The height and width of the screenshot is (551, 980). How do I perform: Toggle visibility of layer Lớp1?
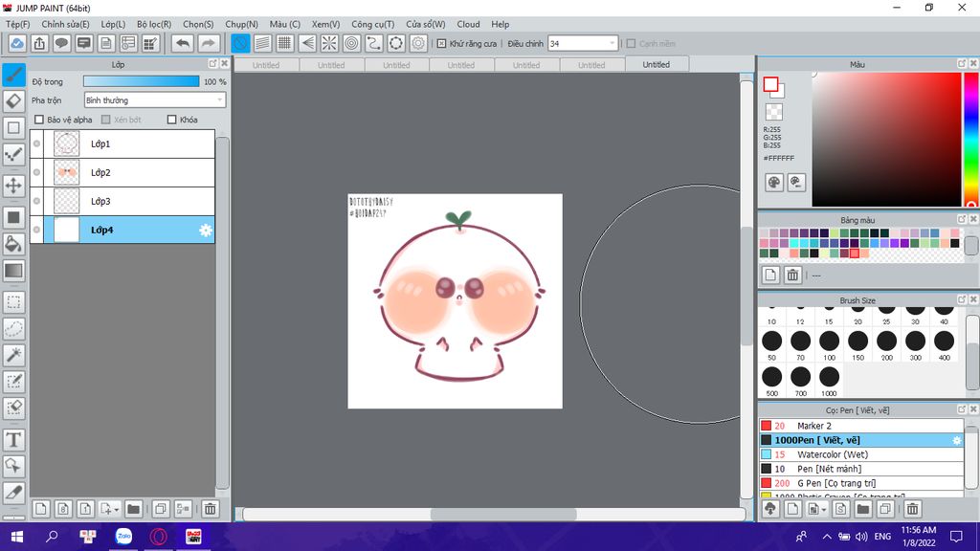pyautogui.click(x=37, y=143)
